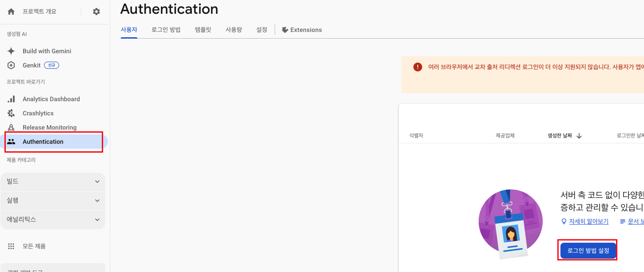Switch to the 사용자 tab
The height and width of the screenshot is (272, 644).
pos(129,30)
